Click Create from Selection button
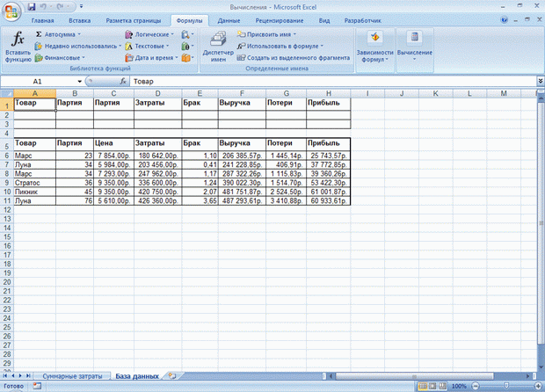The width and height of the screenshot is (545, 392). coord(294,58)
